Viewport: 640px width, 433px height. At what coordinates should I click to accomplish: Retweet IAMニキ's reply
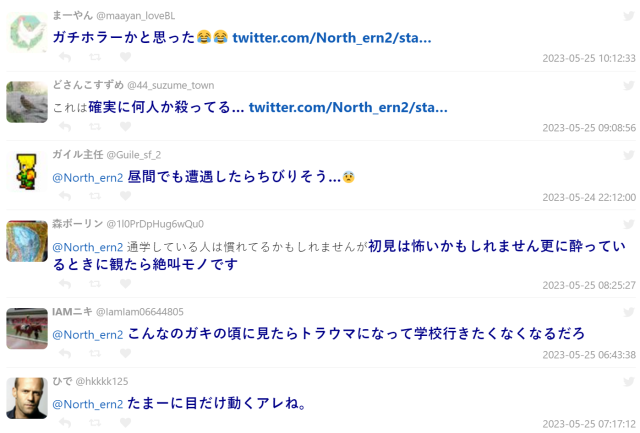95,353
